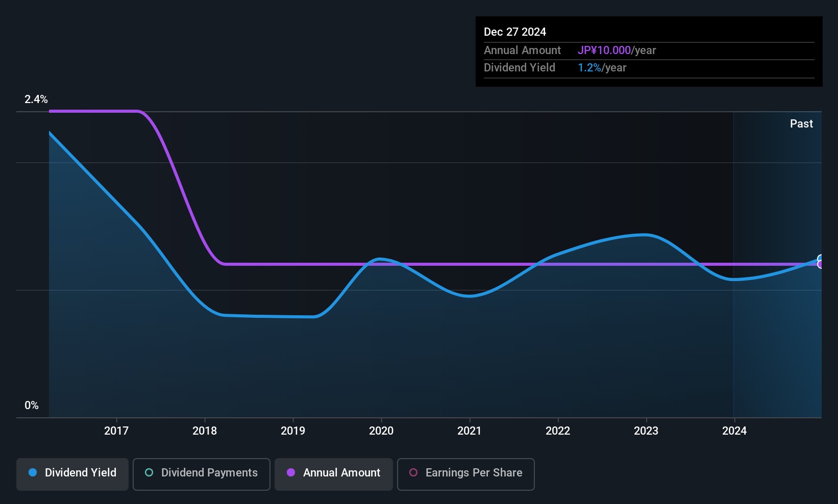Click the 2024 x-axis label
The height and width of the screenshot is (504, 838).
tap(734, 431)
